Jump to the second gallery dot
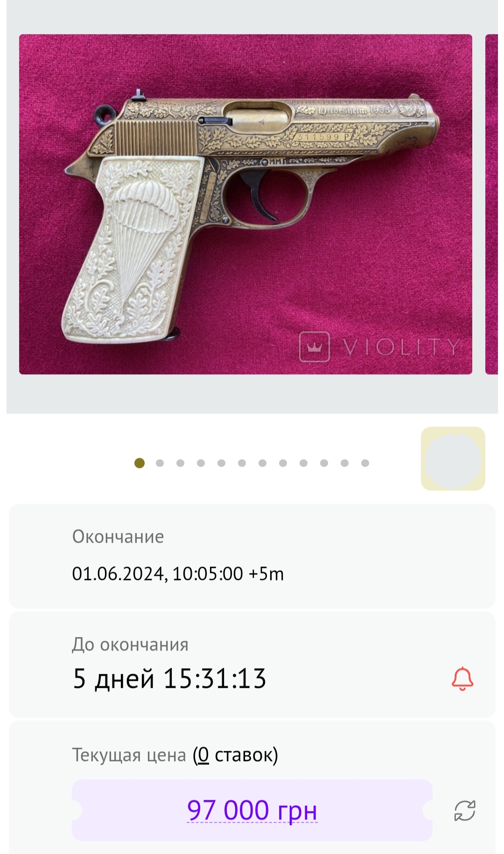 [x=160, y=463]
